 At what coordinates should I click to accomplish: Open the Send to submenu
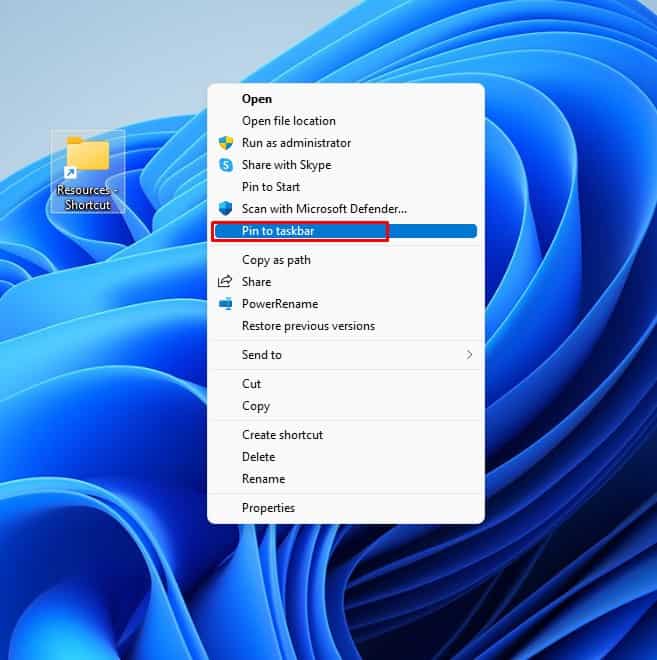click(346, 355)
